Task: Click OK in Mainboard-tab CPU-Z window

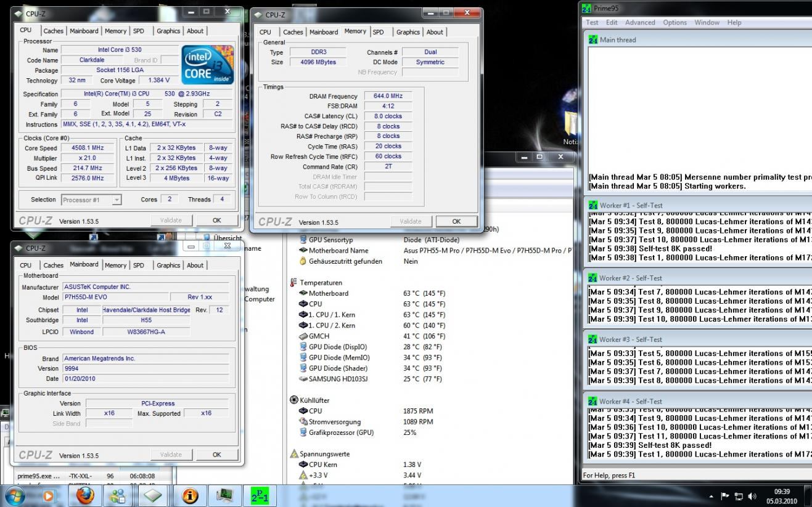Action: point(216,455)
